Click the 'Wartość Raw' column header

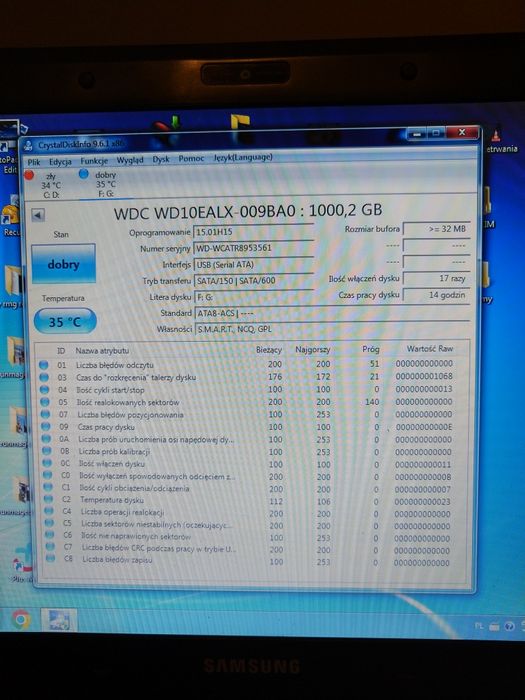pos(429,349)
